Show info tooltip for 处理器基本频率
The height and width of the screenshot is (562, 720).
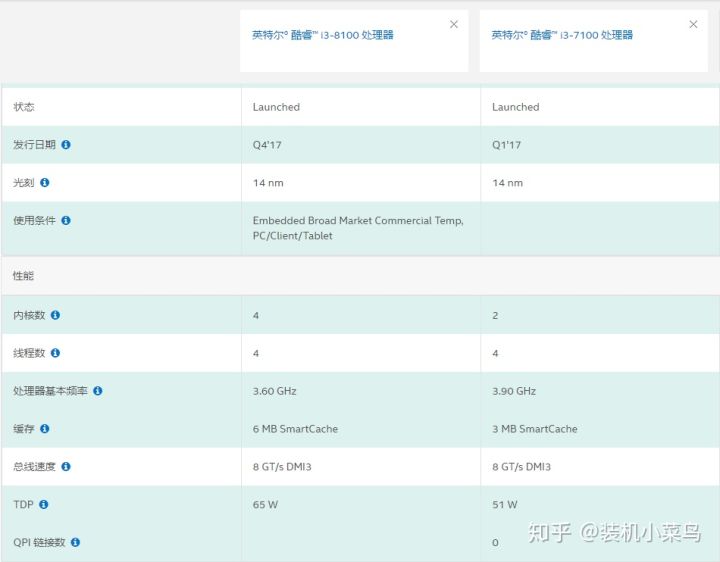click(98, 391)
